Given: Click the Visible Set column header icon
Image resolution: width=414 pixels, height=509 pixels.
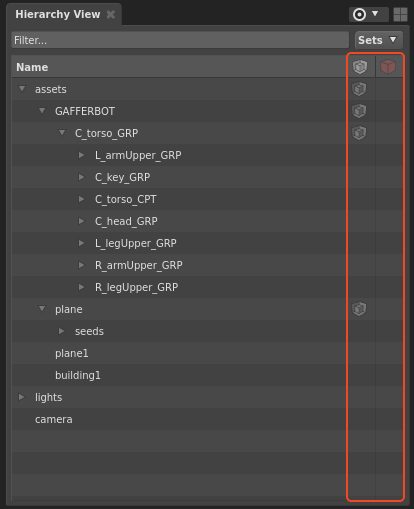Looking at the screenshot, I should [360, 67].
